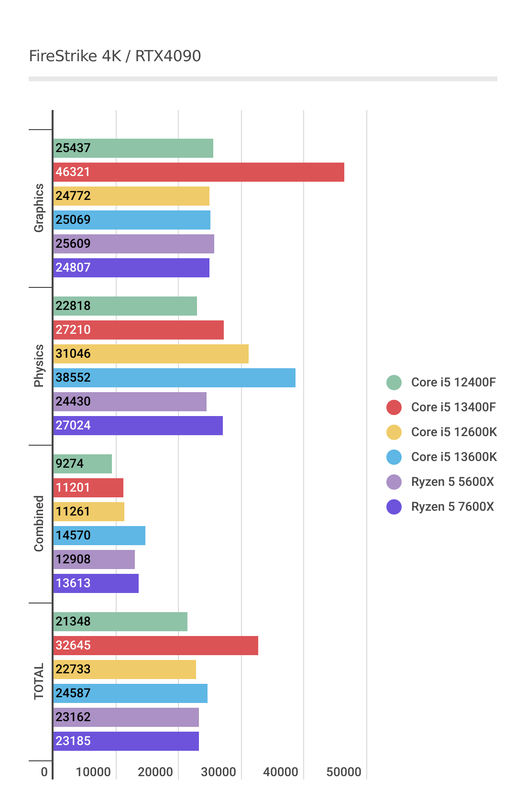526x812 pixels.
Task: Select the Ryzen 5 7600X legend label
Action: (452, 507)
